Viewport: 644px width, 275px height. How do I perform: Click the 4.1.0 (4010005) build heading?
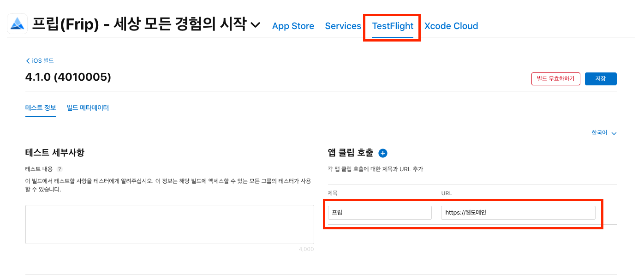(68, 77)
